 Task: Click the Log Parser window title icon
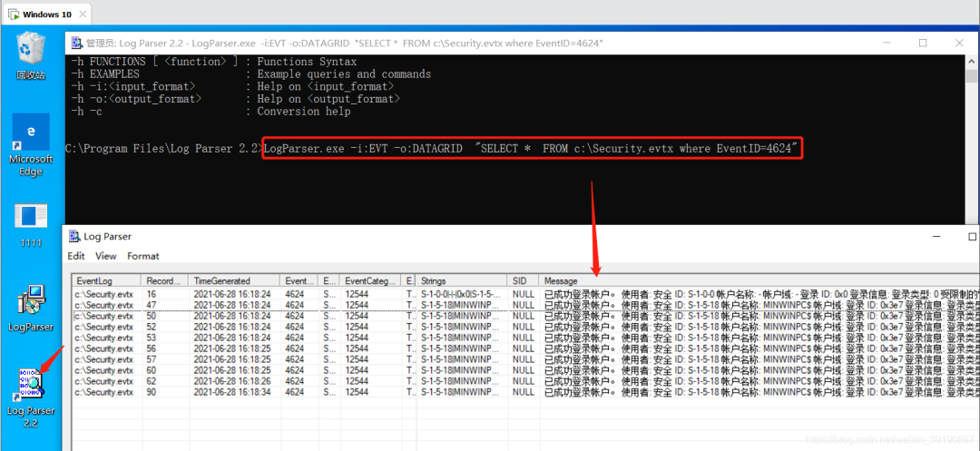(74, 236)
